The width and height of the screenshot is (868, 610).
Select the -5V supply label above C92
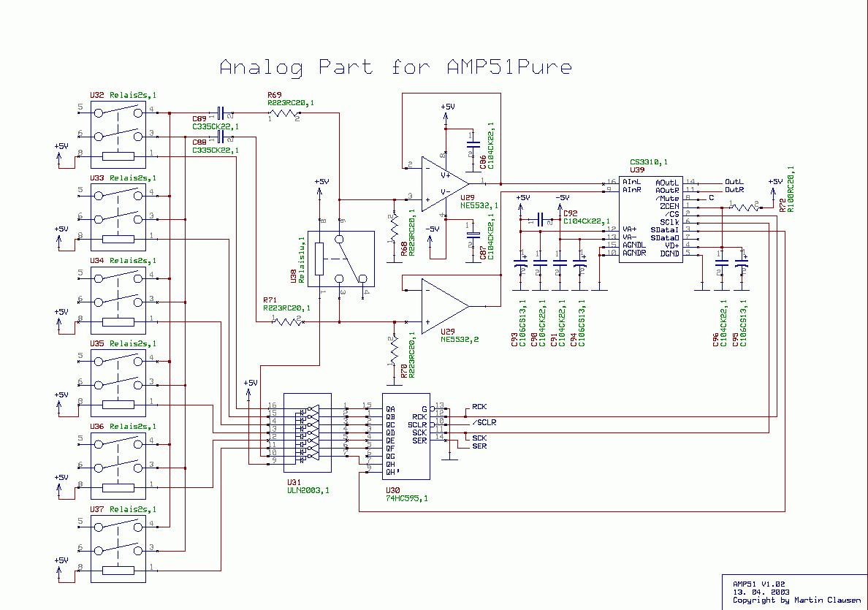[x=561, y=198]
